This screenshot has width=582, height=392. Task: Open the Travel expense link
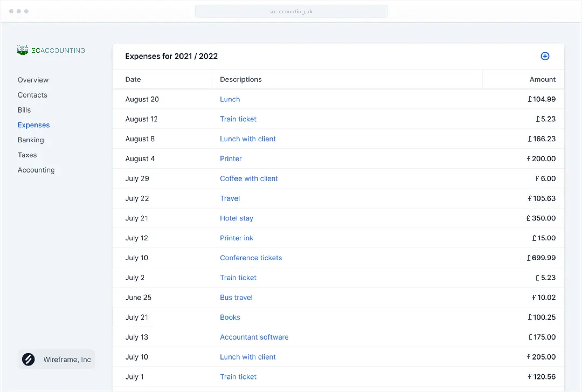230,198
